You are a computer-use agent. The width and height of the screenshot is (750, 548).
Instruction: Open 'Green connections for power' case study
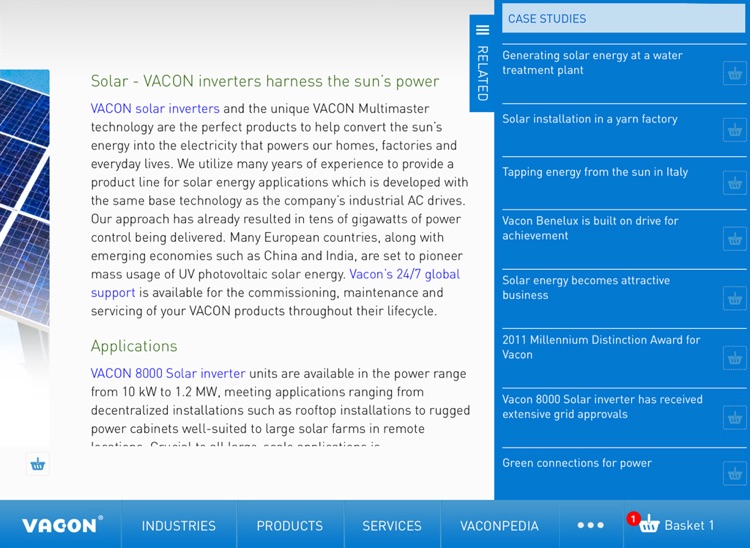(577, 463)
